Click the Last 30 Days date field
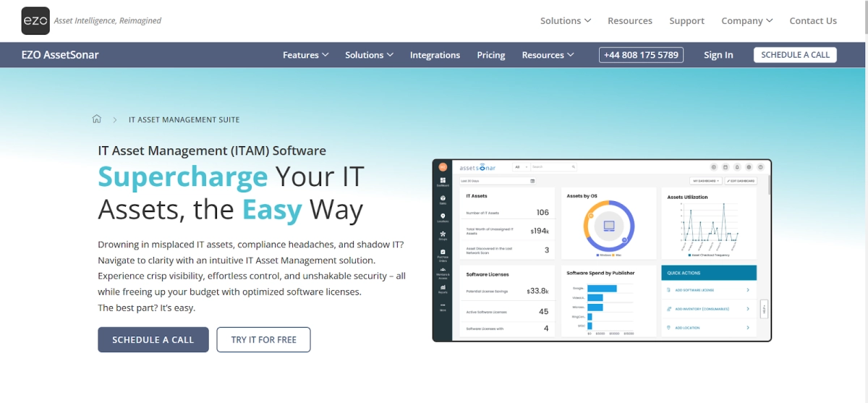The height and width of the screenshot is (403, 868). 498,181
